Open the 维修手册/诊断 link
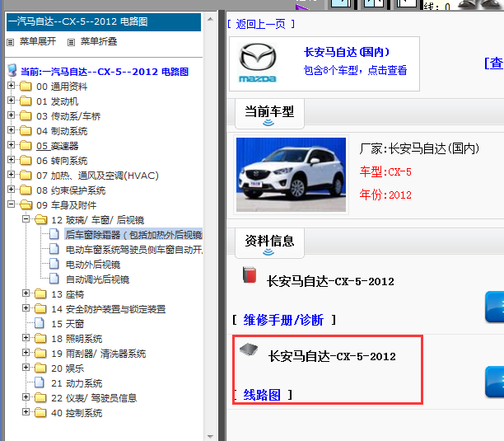This screenshot has height=441, width=504. pos(283,320)
